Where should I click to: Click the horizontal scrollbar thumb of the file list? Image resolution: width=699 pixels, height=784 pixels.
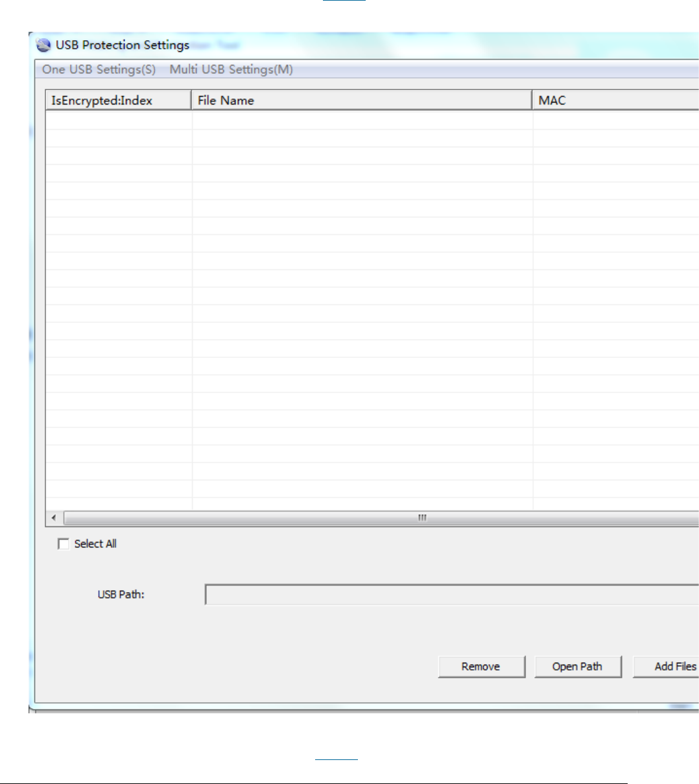coord(381,518)
